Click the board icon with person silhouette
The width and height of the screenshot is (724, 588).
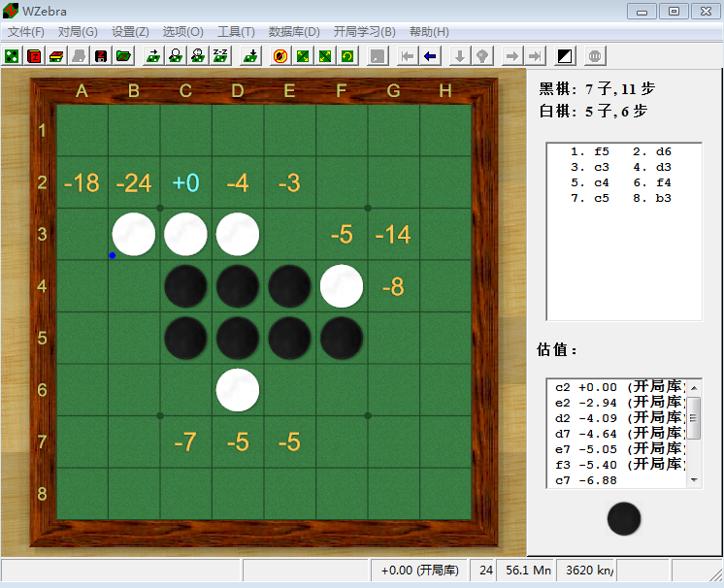click(176, 56)
